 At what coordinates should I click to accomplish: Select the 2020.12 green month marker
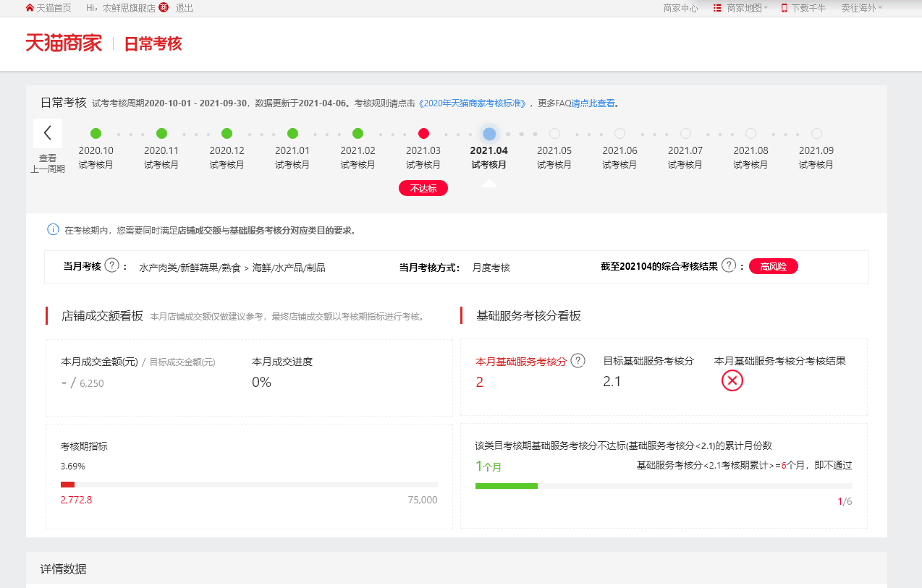[x=227, y=134]
